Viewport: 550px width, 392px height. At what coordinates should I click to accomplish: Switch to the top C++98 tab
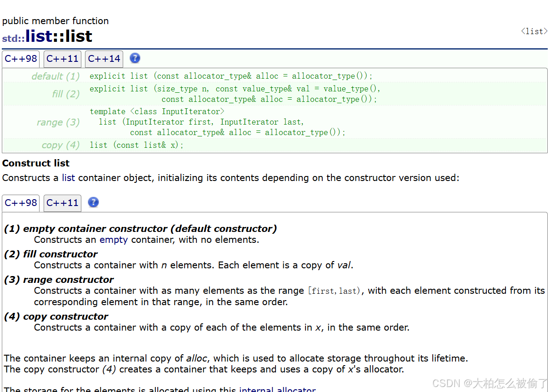21,59
